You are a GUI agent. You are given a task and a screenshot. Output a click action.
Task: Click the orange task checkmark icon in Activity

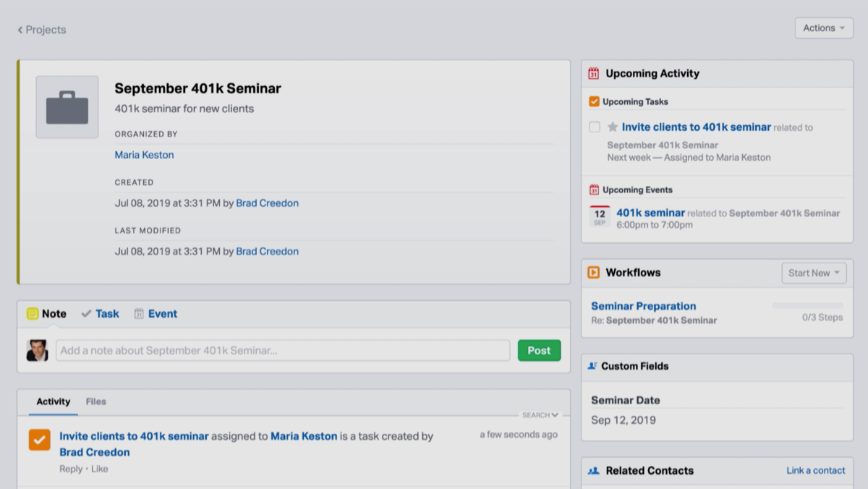pos(40,439)
